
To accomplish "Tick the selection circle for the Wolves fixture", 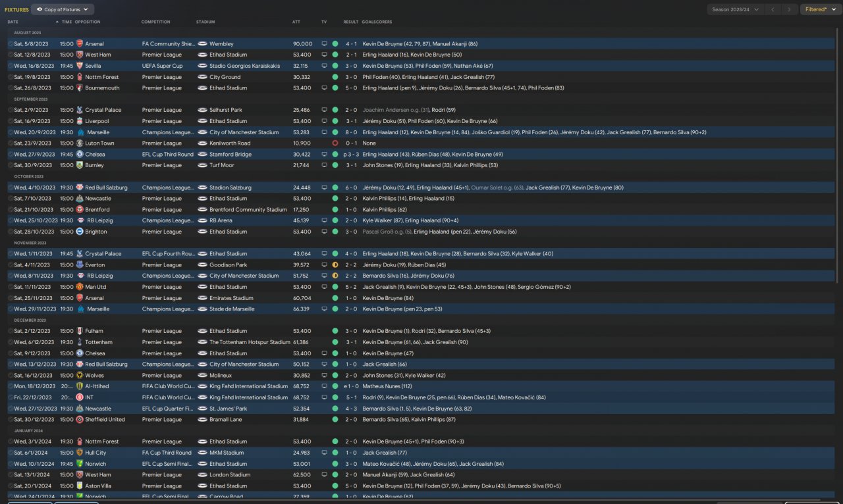I will 11,375.
